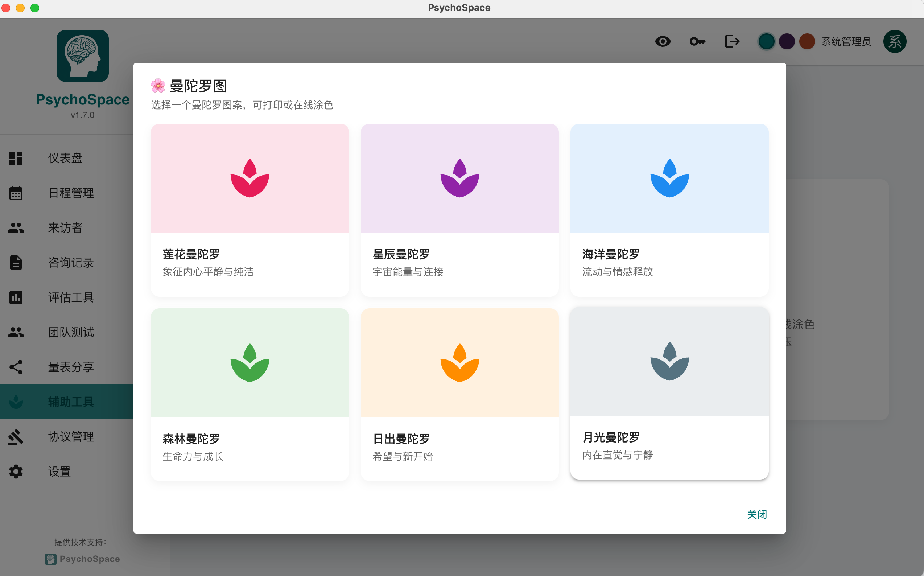Click the key icon in the top bar
The height and width of the screenshot is (576, 924).
(697, 41)
